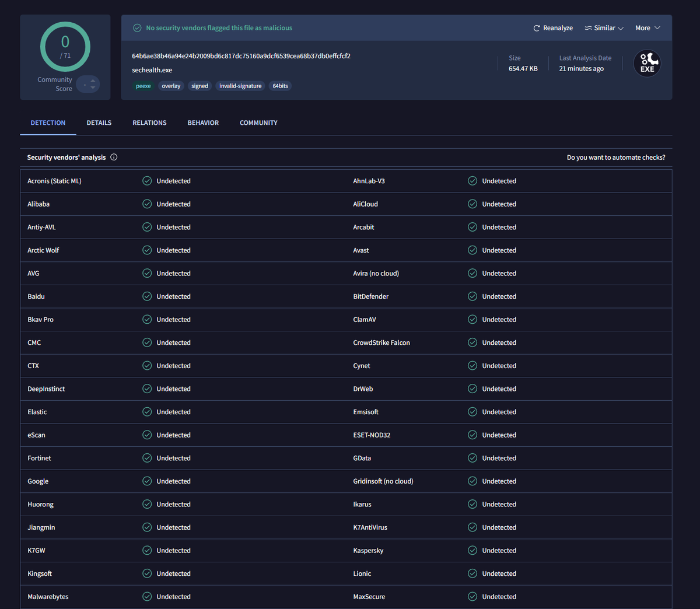Click the Fortinet vendor name
This screenshot has width=700, height=609.
tap(39, 458)
